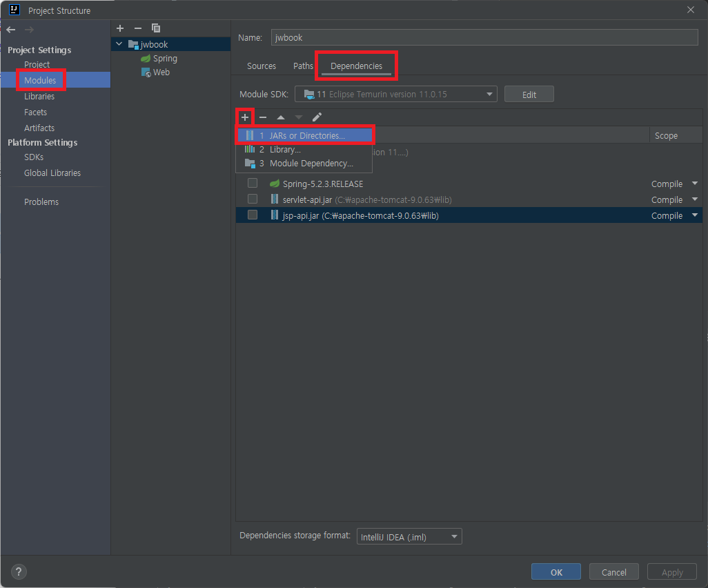
Task: Click the OK button
Action: 556,572
